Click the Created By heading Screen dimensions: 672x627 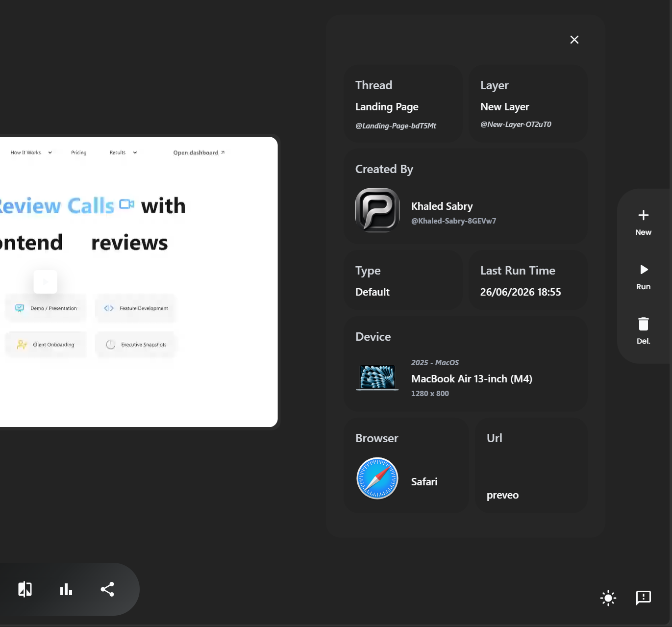click(x=384, y=169)
